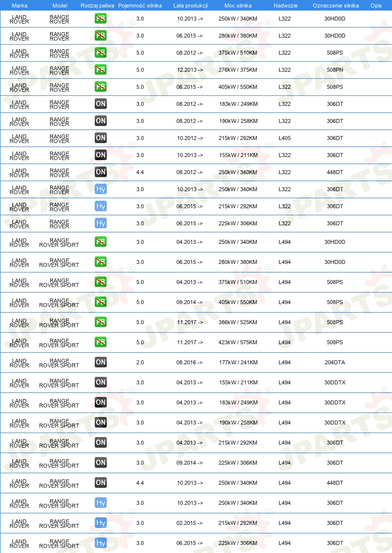Select power value 177kW / 241KM
The image size is (392, 553).
238,362
